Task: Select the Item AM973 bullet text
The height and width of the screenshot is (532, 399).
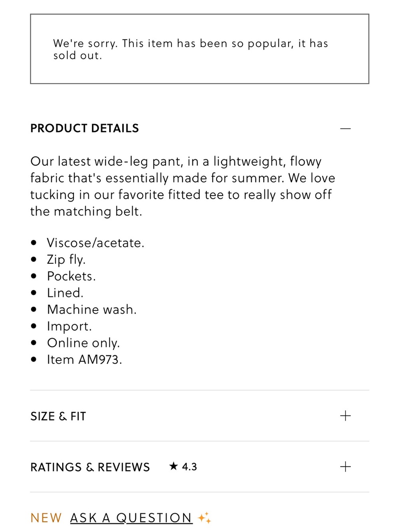Action: 85,360
